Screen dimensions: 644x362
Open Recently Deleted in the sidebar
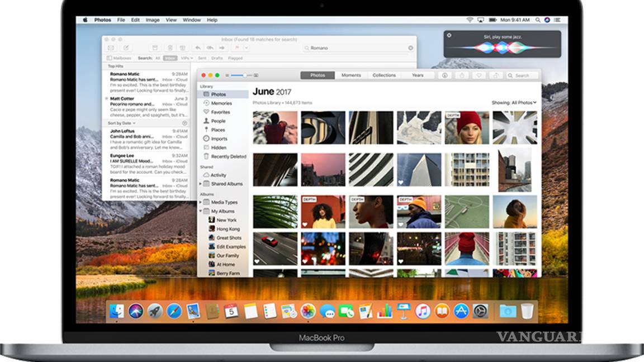click(x=228, y=156)
